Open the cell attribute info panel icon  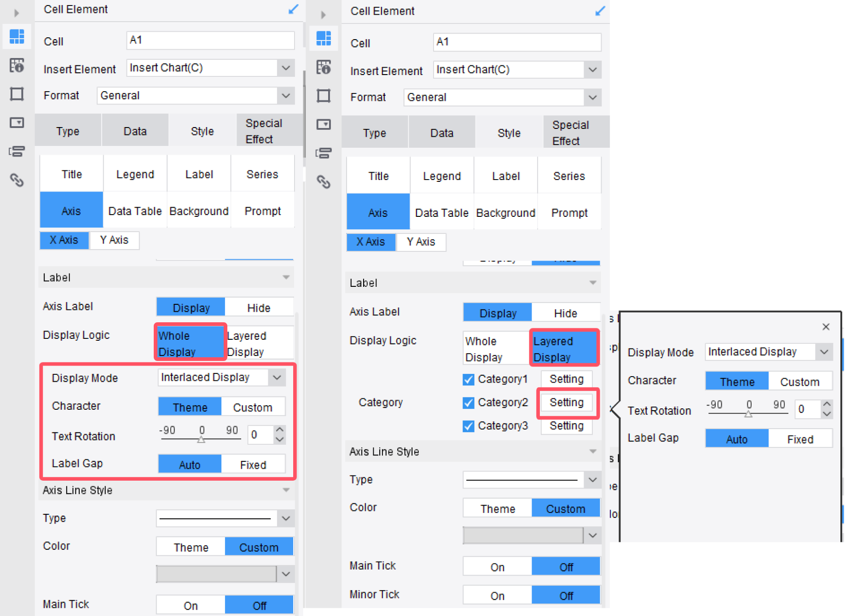pos(17,65)
